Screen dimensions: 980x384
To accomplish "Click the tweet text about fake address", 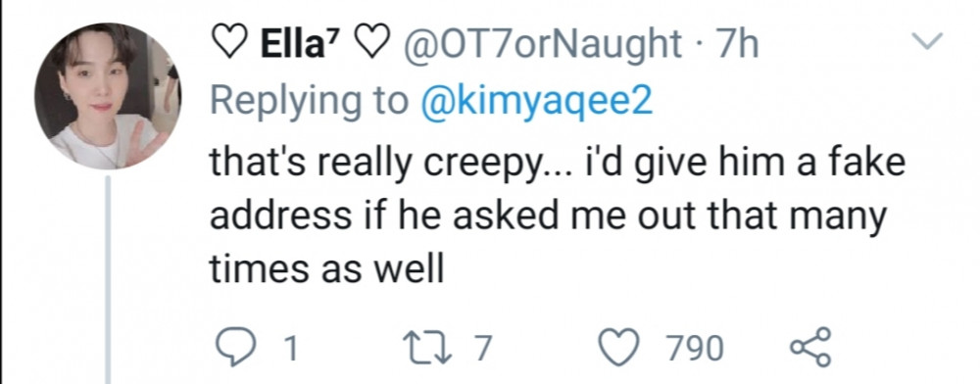I will click(558, 216).
